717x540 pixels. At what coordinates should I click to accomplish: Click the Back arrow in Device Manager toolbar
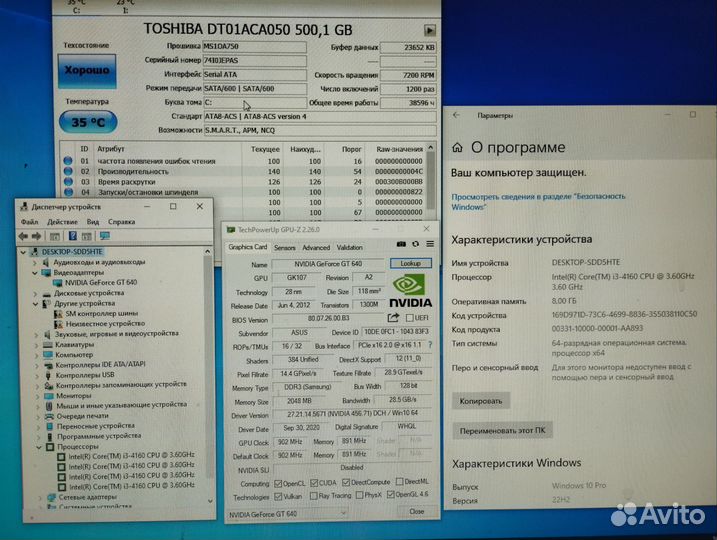click(23, 236)
